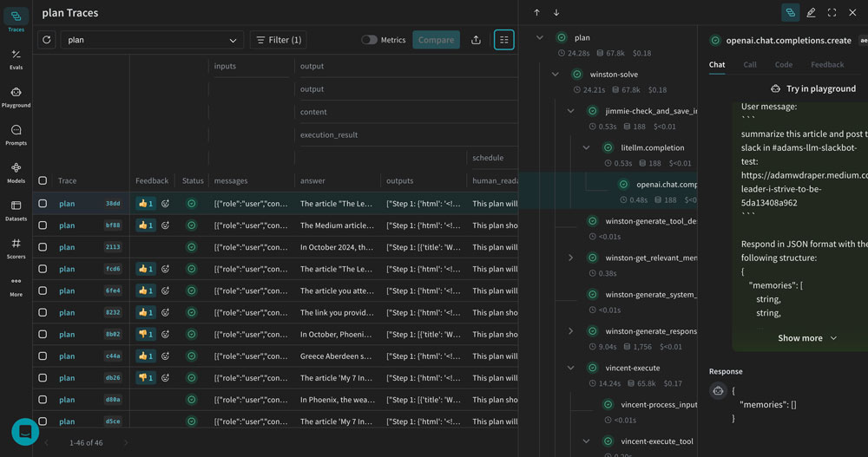Click the refresh traces icon
Image resolution: width=868 pixels, height=457 pixels.
46,40
